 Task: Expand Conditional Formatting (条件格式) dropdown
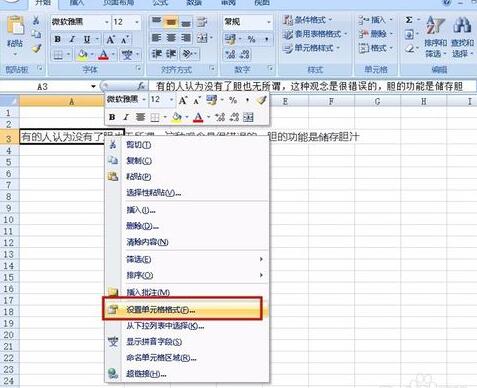point(307,20)
